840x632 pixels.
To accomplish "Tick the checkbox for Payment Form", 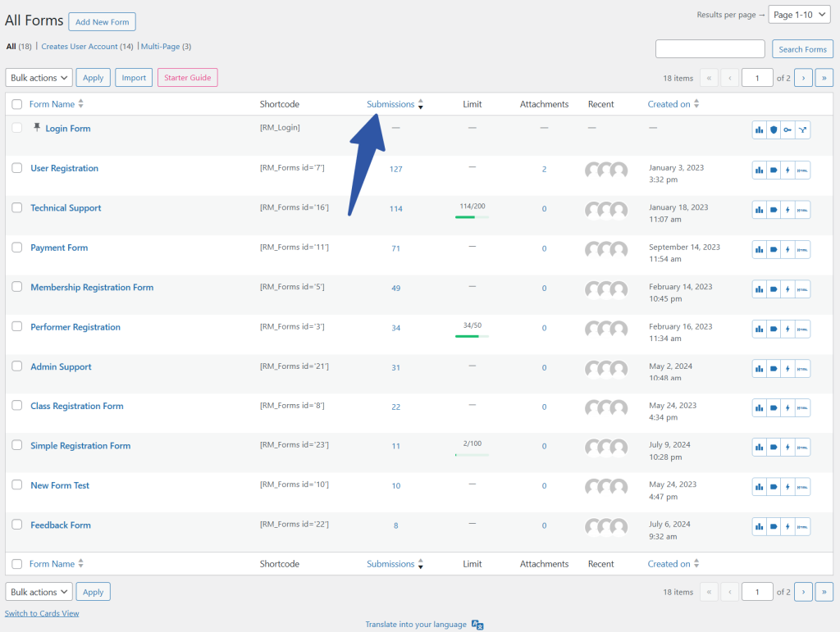I will point(17,248).
